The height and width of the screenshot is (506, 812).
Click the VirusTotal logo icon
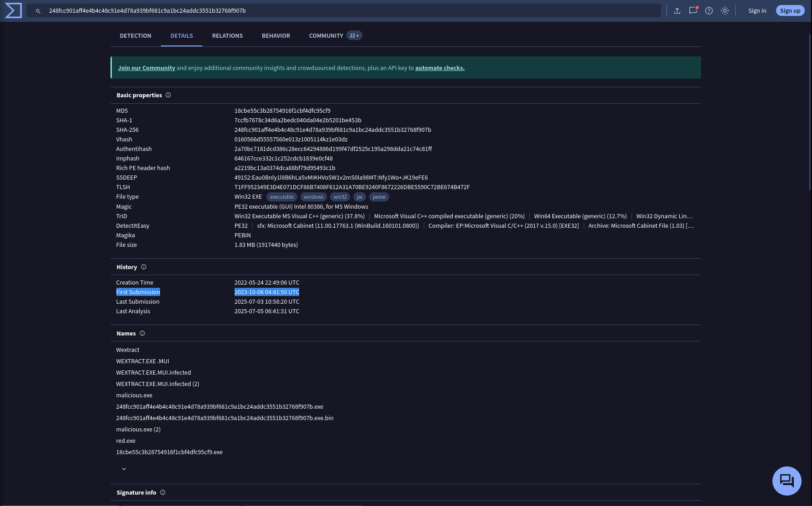point(13,10)
